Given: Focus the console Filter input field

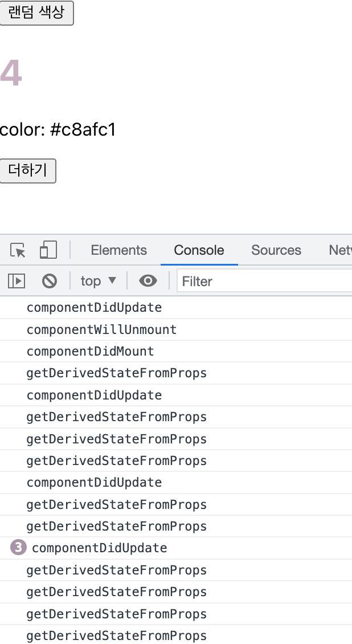Looking at the screenshot, I should (x=265, y=282).
